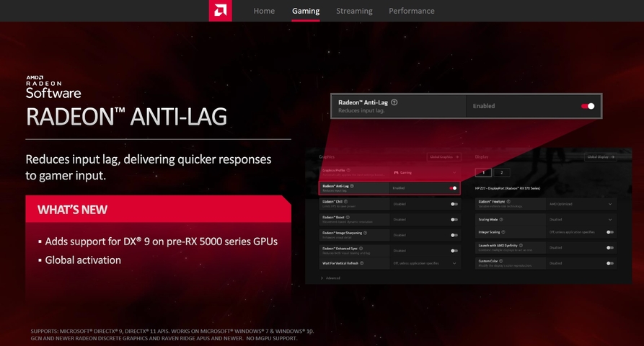This screenshot has width=644, height=346.
Task: Open the Scaling Mode dropdown
Action: [x=581, y=220]
